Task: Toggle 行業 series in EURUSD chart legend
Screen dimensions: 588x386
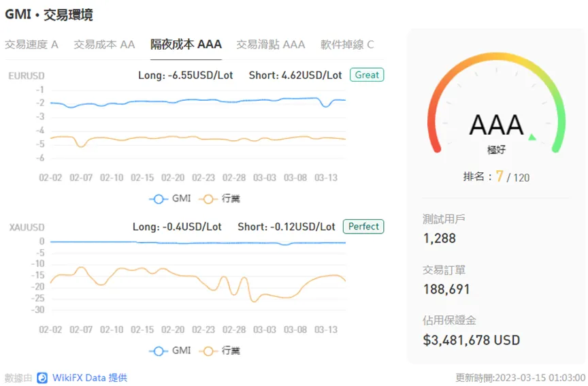Action: pyautogui.click(x=219, y=198)
